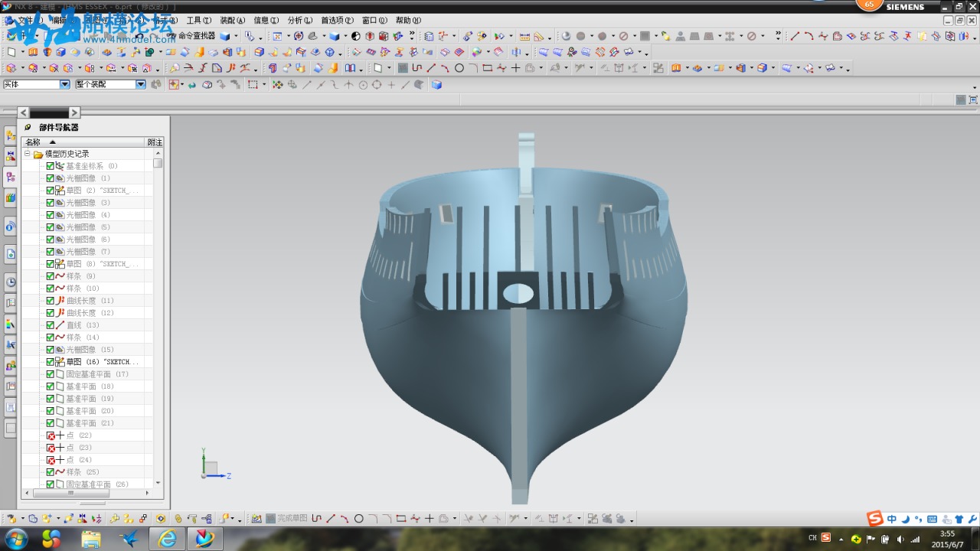Image resolution: width=980 pixels, height=551 pixels.
Task: Open the 装配(A) menu
Action: 233,21
